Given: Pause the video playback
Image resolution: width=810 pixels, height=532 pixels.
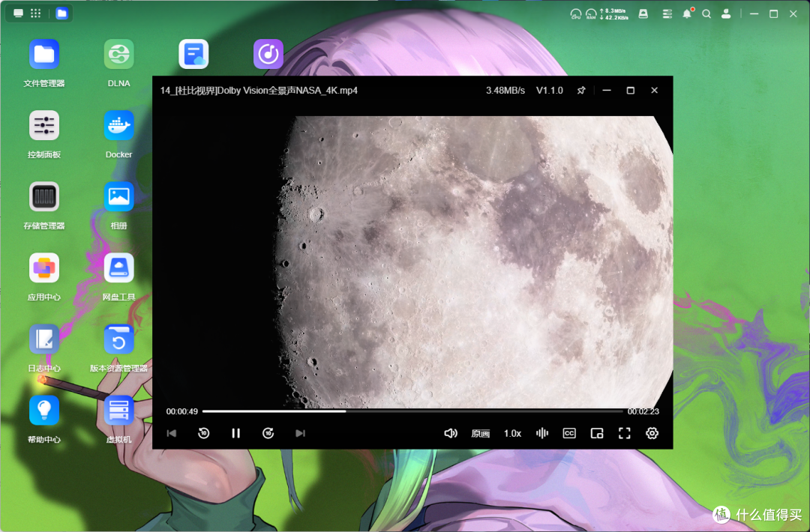Looking at the screenshot, I should click(x=235, y=433).
